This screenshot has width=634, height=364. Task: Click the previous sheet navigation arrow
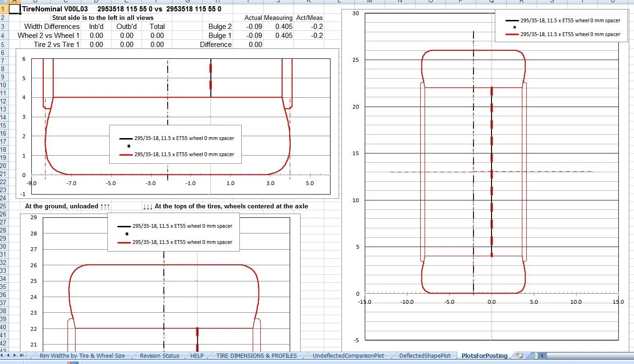9,355
